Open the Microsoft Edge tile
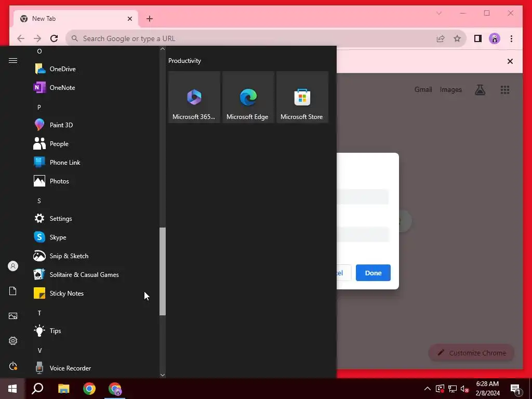Screen dimensions: 532x399 coord(248,97)
